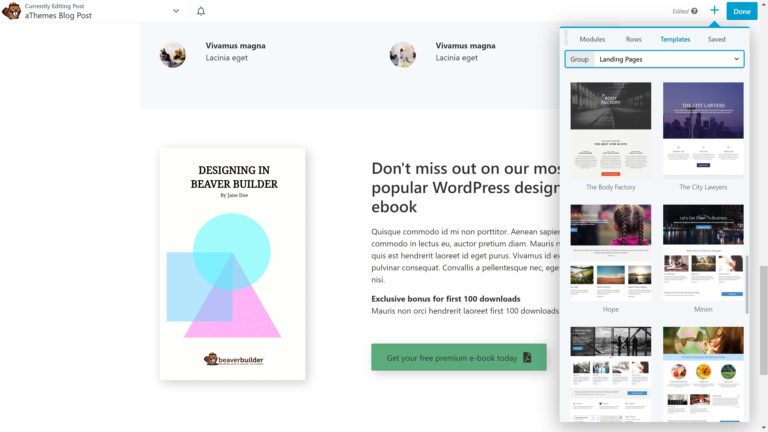Click the left testimonial avatar image
This screenshot has width=768, height=432.
[172, 54]
